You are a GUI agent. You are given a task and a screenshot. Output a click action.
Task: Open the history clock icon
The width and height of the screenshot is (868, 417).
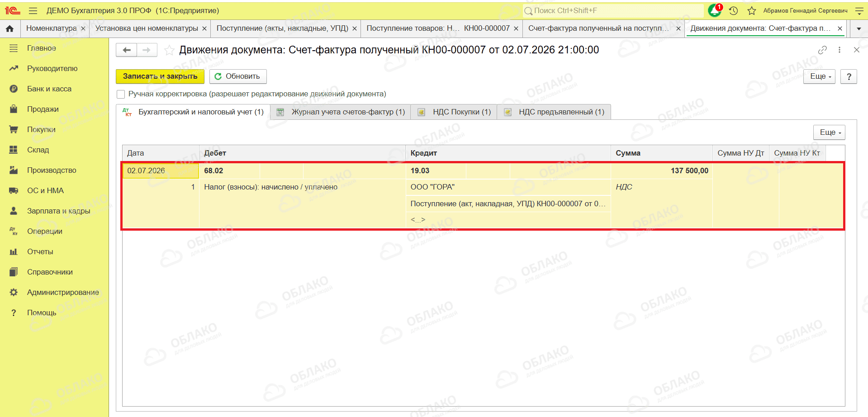(734, 10)
